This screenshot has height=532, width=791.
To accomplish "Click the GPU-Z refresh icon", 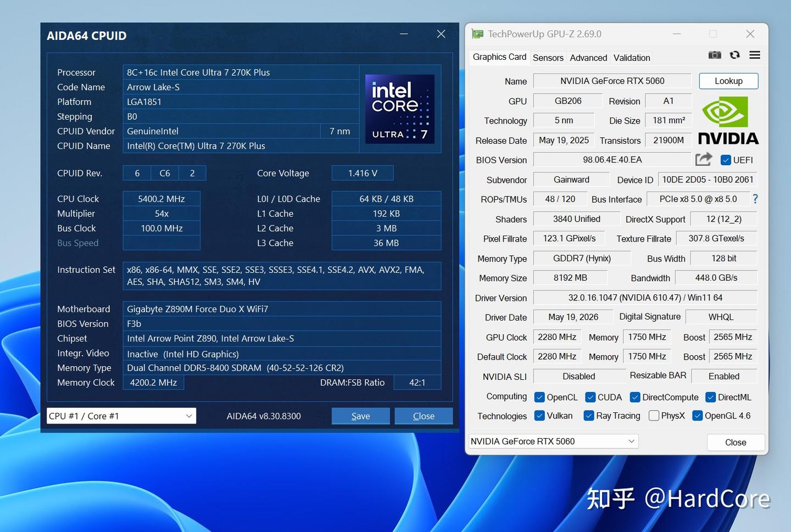I will (734, 55).
